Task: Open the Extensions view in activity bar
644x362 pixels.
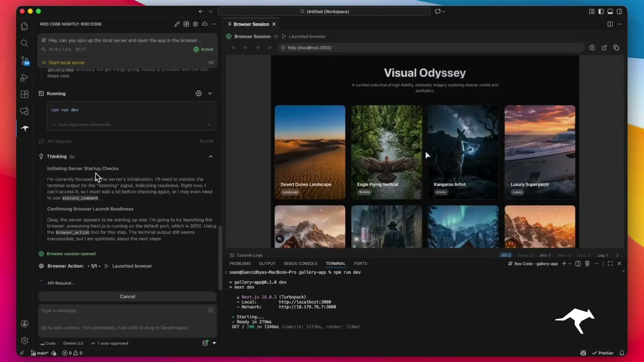Action: coord(24,95)
